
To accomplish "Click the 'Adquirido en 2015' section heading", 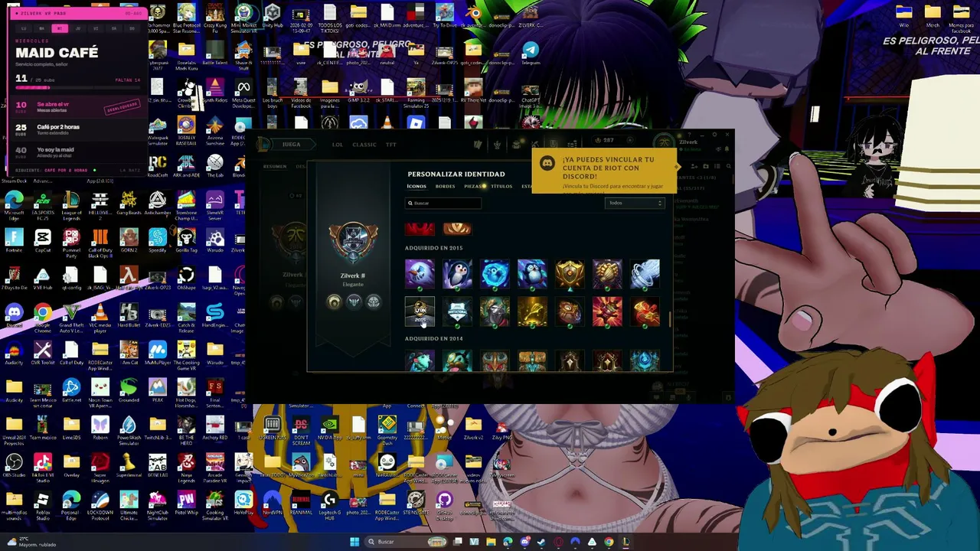I will (433, 248).
